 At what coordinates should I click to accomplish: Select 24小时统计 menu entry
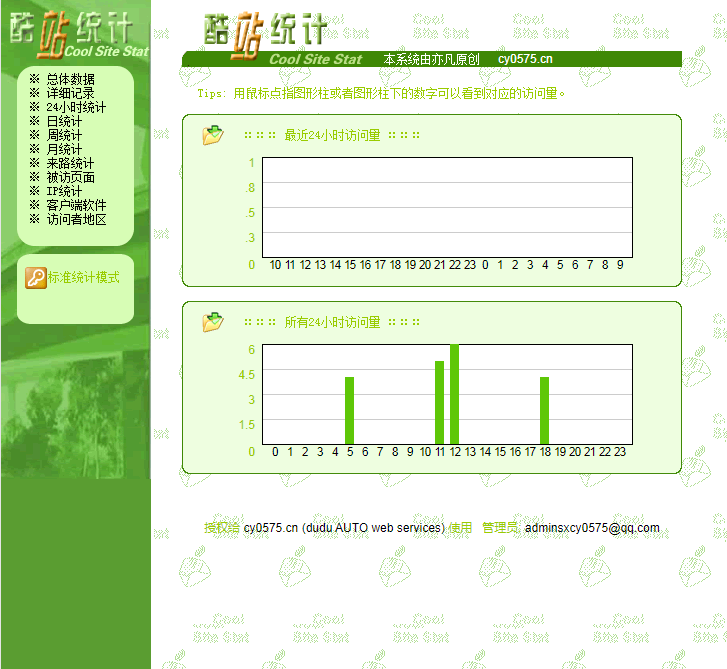[76, 107]
